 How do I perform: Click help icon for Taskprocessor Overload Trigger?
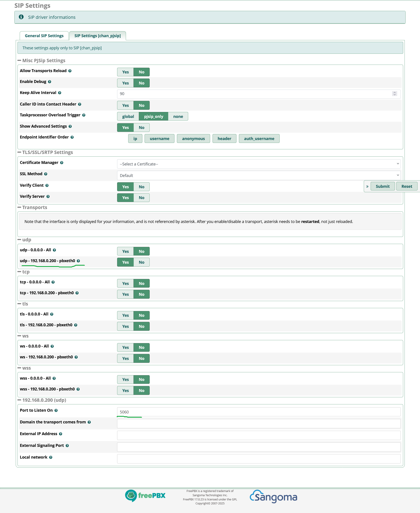click(84, 115)
